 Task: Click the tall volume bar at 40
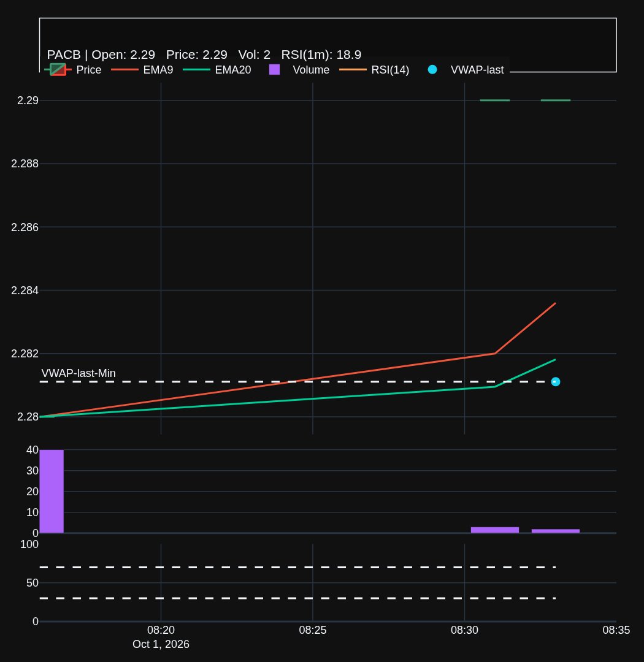click(52, 491)
